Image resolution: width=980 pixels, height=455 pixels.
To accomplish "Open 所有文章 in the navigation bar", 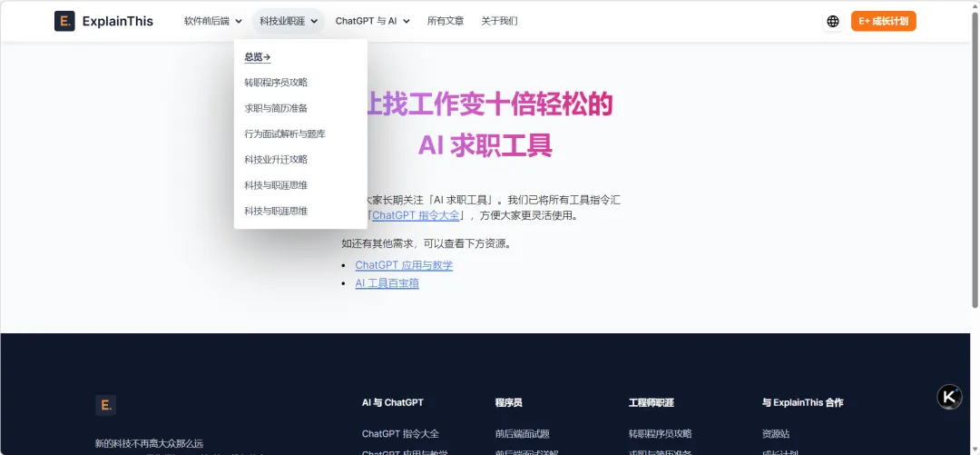I will (x=446, y=21).
